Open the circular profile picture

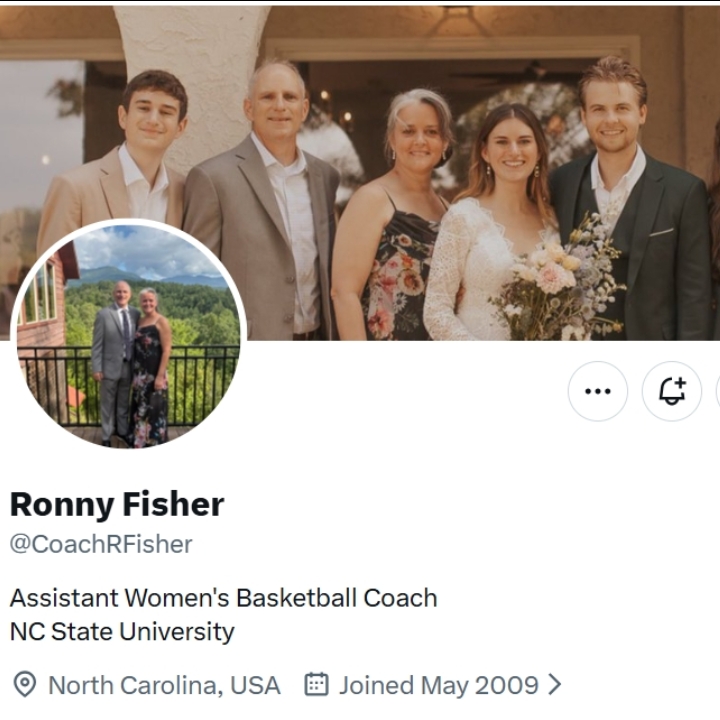pyautogui.click(x=129, y=334)
